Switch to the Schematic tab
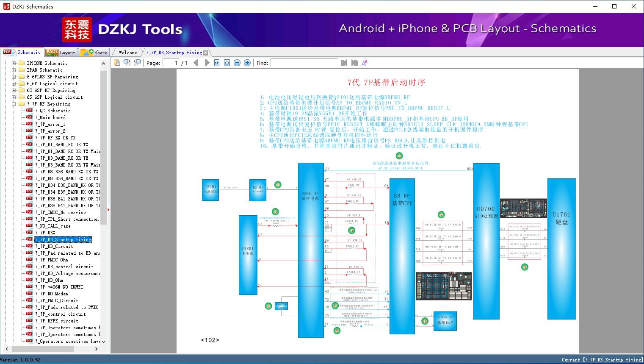 coord(22,52)
